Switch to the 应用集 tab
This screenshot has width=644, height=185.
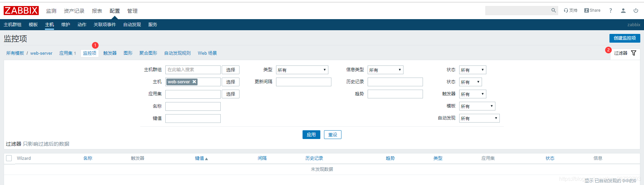click(66, 53)
